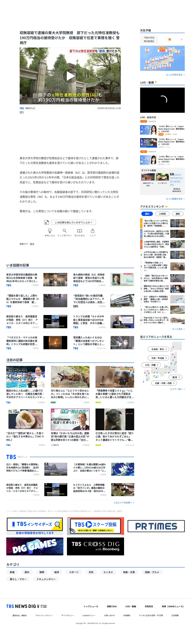
Task: Play the main article video
Action: point(70,76)
